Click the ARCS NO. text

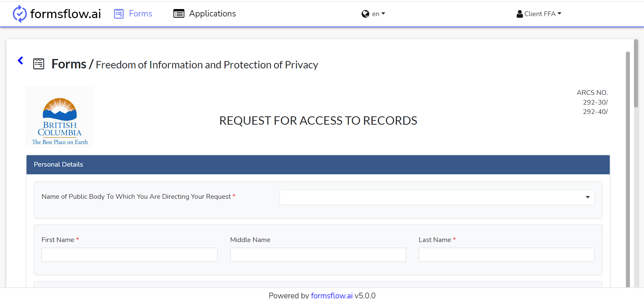[x=592, y=93]
